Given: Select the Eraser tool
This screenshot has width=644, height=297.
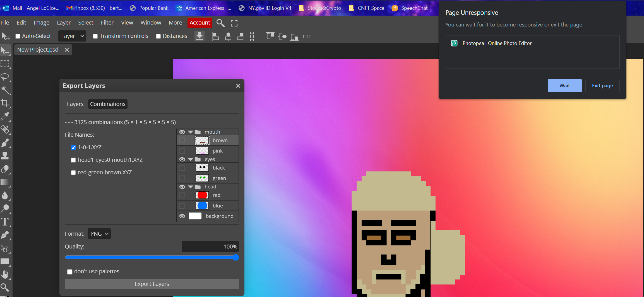Looking at the screenshot, I should pos(5,169).
